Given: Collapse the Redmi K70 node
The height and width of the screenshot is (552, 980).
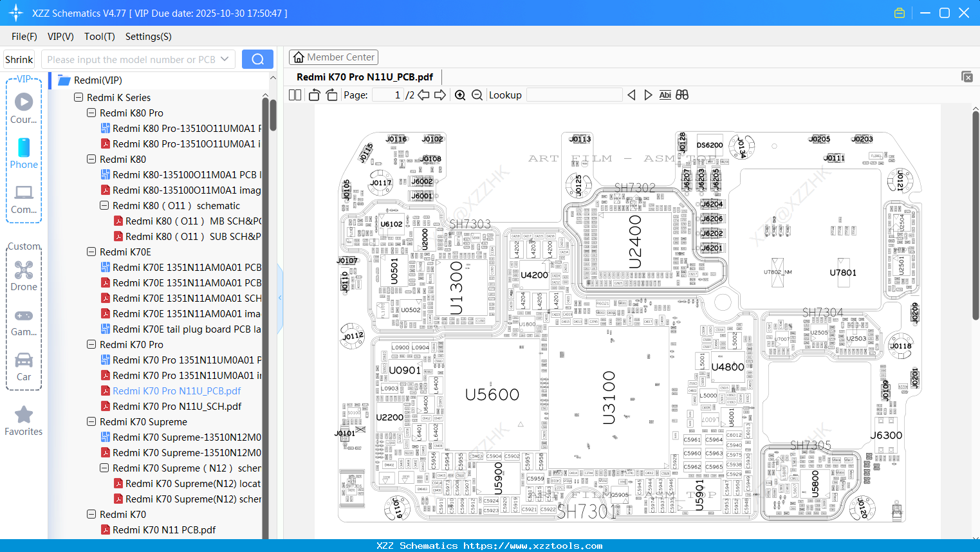Looking at the screenshot, I should pyautogui.click(x=91, y=515).
